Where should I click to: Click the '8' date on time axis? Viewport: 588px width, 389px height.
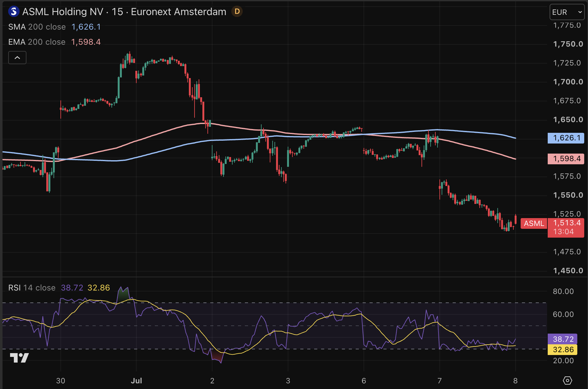point(515,381)
